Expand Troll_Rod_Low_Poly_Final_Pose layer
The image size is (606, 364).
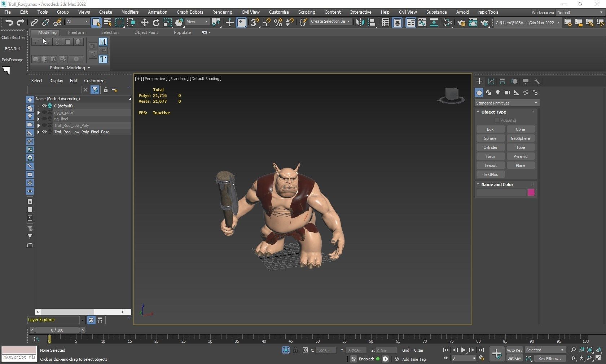39,132
